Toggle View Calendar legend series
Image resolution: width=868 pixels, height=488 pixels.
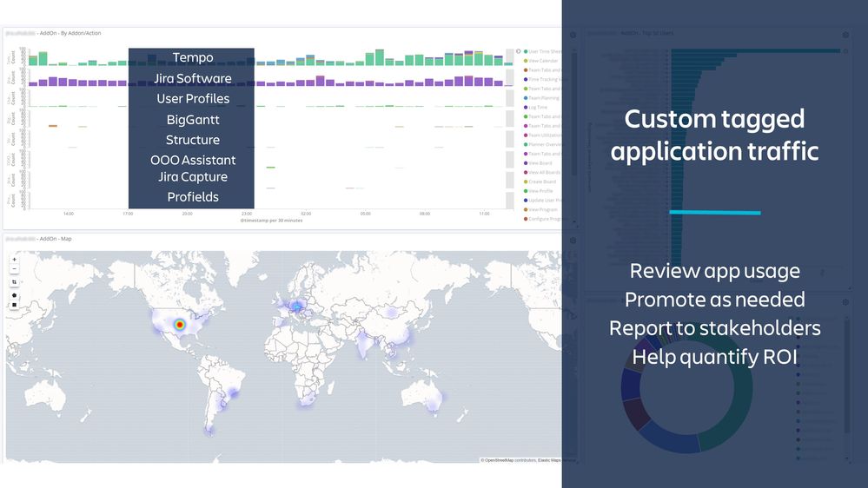click(x=540, y=61)
